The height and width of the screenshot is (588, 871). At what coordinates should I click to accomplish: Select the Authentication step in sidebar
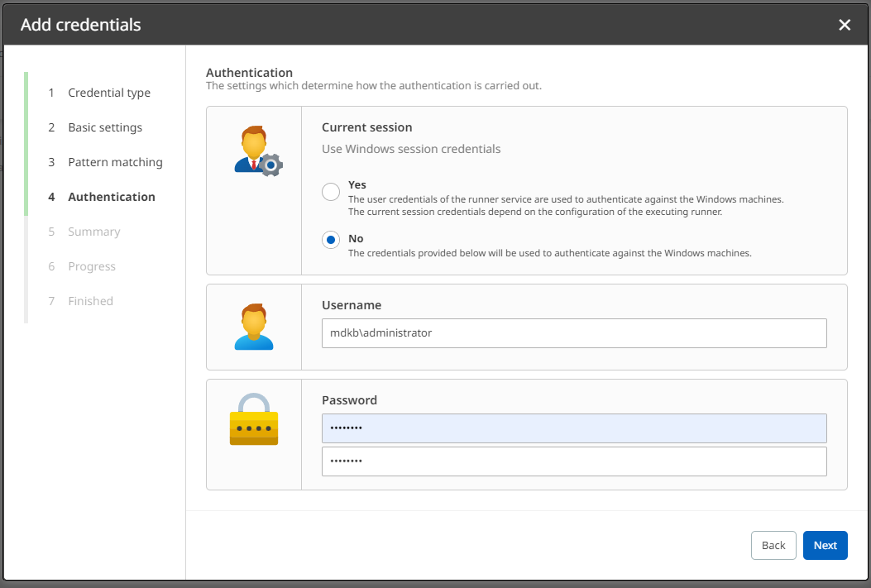[x=111, y=197]
